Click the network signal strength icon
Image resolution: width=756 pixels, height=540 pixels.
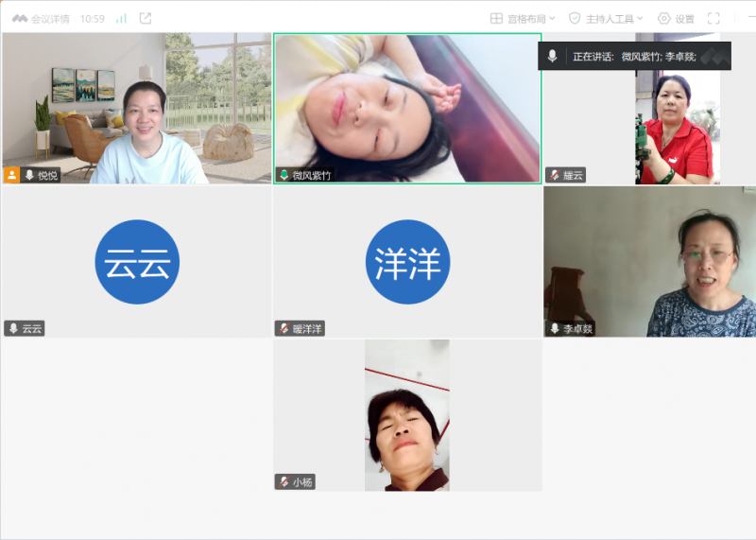pos(121,18)
